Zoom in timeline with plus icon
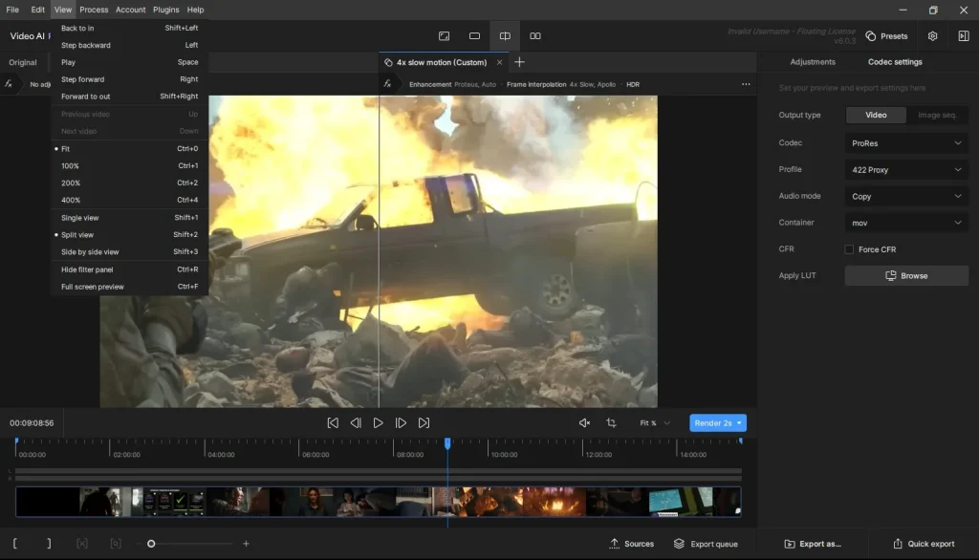 pyautogui.click(x=246, y=544)
